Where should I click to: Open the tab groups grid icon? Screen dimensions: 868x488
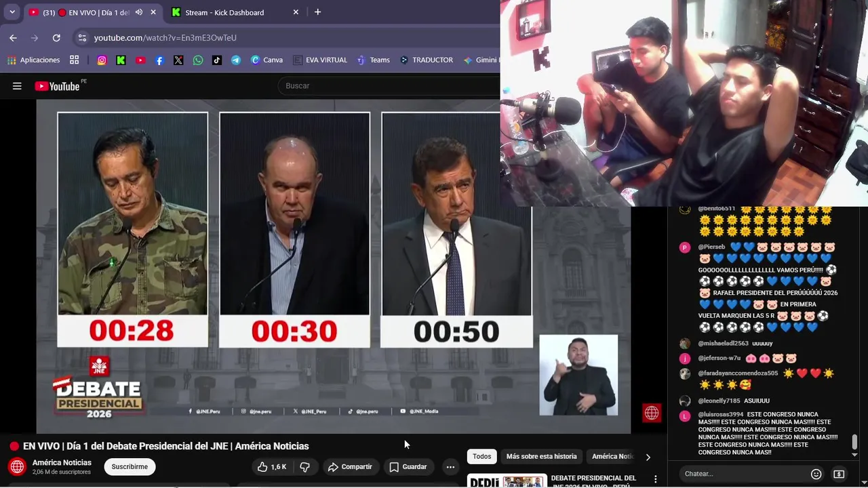pos(74,60)
